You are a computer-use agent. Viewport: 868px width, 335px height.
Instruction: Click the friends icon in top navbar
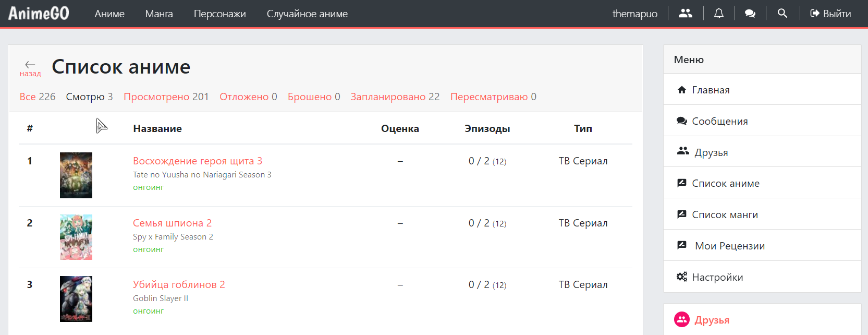tap(685, 14)
